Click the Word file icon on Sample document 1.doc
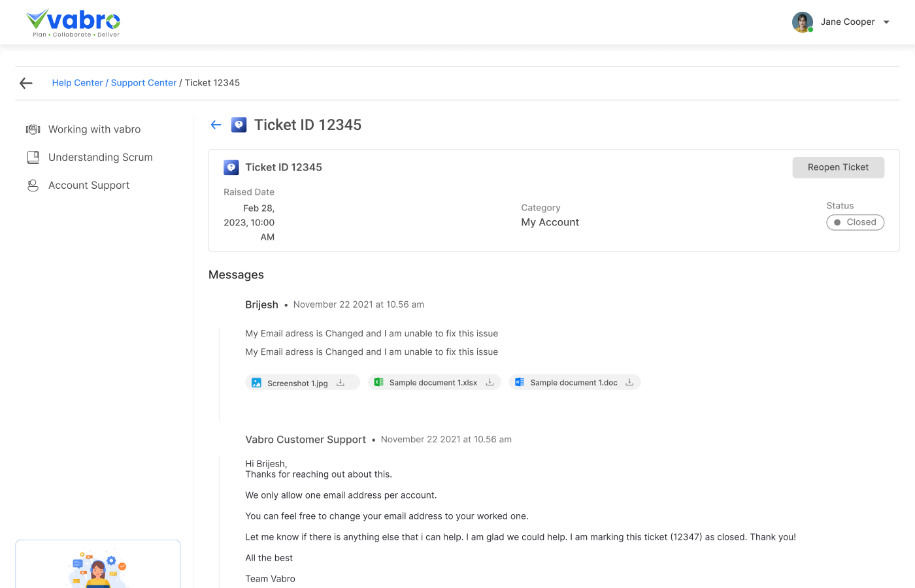This screenshot has height=588, width=915. pyautogui.click(x=520, y=382)
